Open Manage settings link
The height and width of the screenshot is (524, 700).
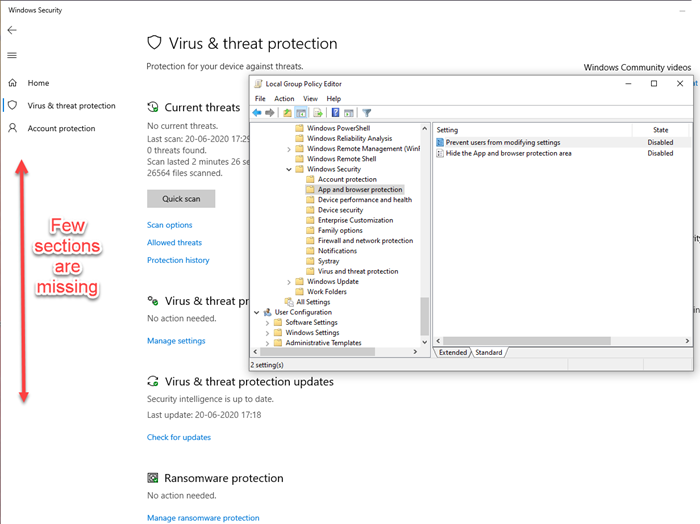176,341
